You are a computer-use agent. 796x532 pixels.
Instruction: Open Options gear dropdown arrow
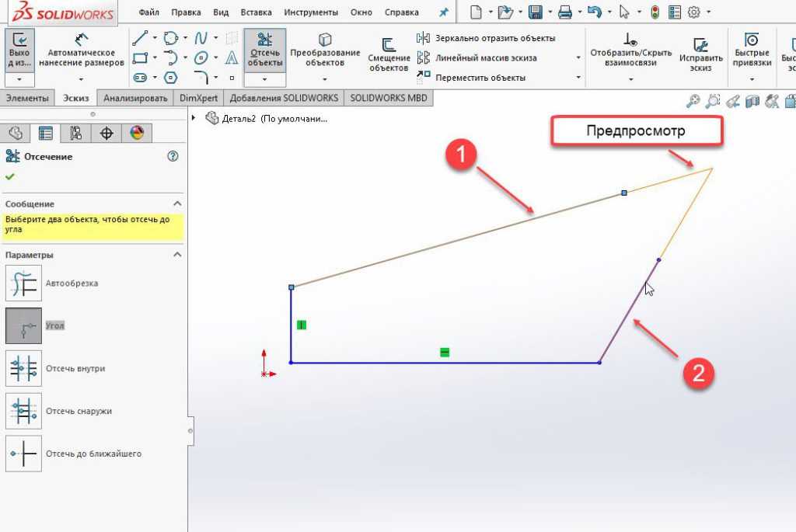pos(709,12)
